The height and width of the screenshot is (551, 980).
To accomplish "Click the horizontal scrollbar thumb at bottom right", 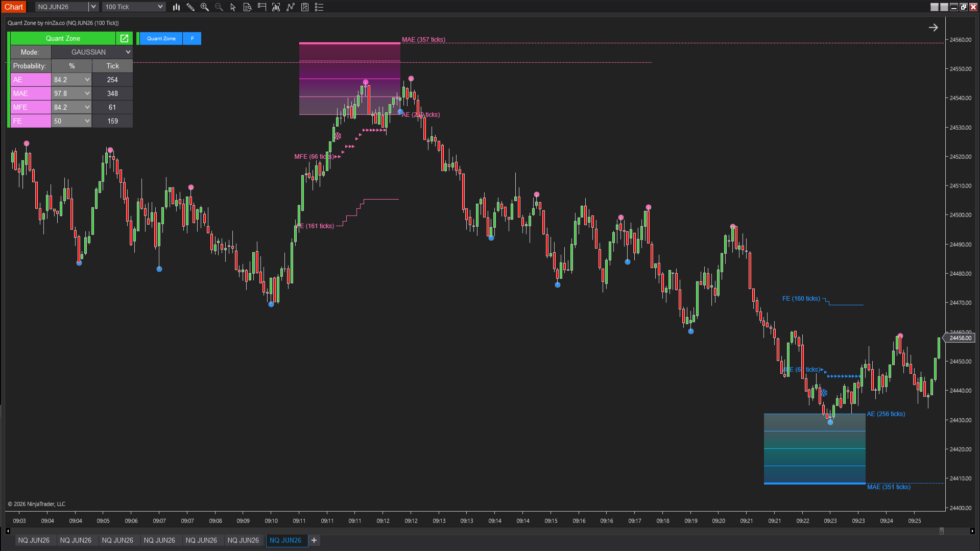I will pos(941,531).
